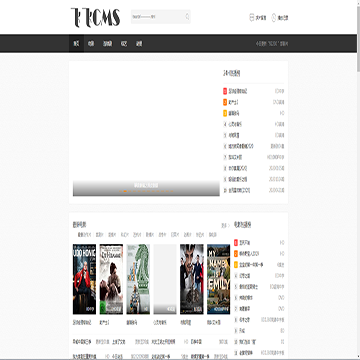
Task: Click the first movie category filter link
Action: click(x=84, y=235)
